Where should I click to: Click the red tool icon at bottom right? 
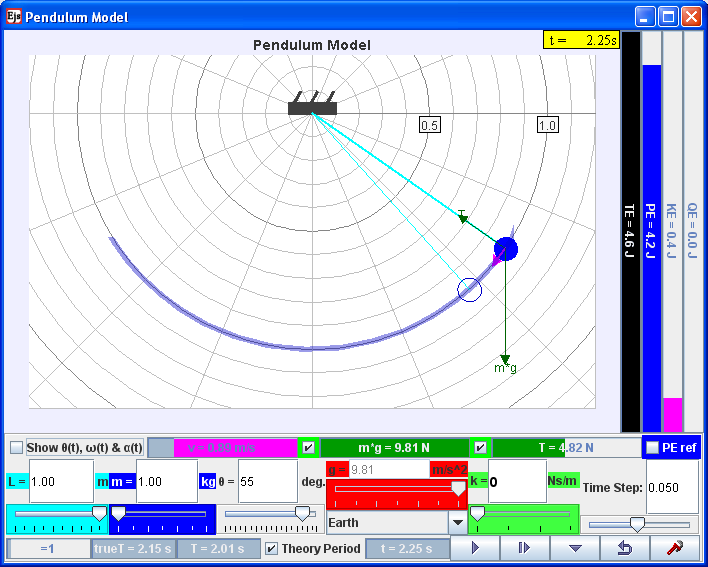[x=675, y=548]
